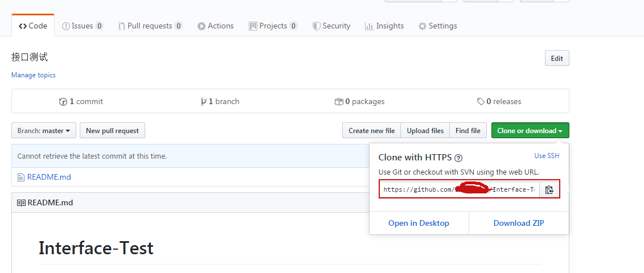Click Download ZIP
Viewport: 644px width, 273px height.
point(519,223)
